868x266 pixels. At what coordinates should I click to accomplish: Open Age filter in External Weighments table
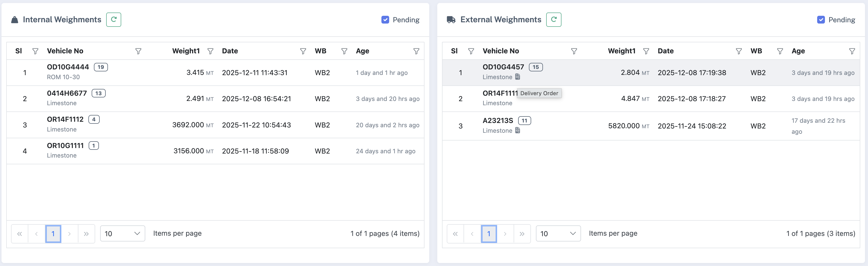coord(851,51)
